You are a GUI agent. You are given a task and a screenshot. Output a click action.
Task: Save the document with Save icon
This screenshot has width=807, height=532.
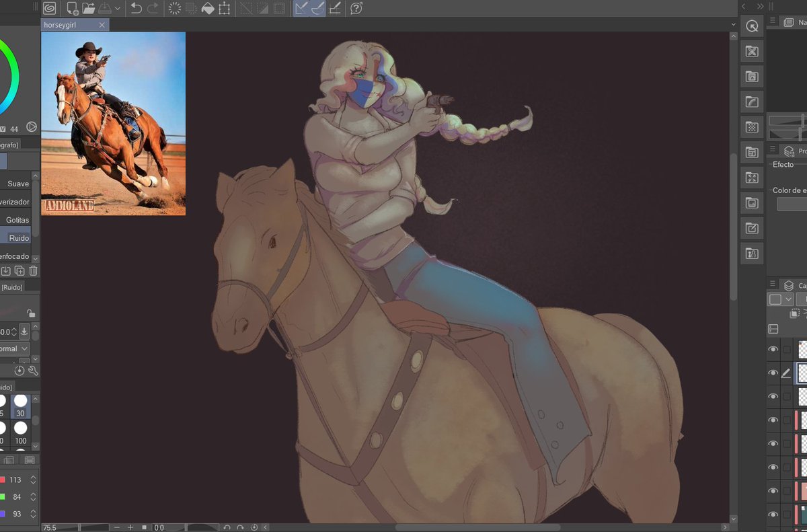pos(105,8)
